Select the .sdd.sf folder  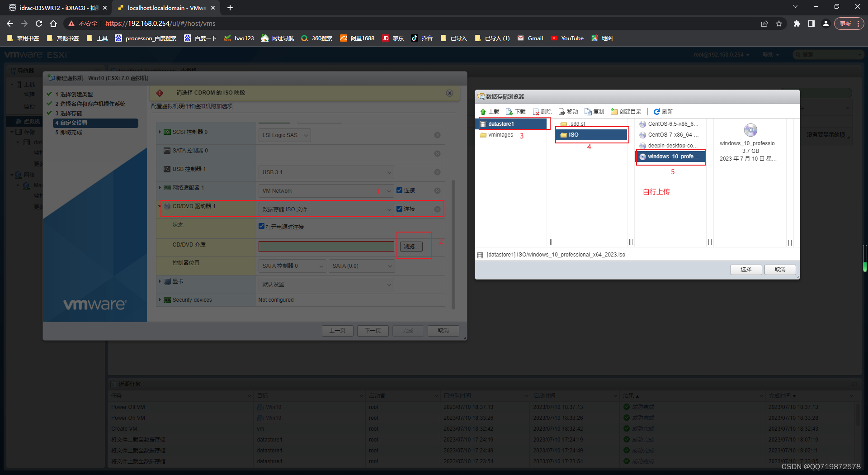pos(573,123)
